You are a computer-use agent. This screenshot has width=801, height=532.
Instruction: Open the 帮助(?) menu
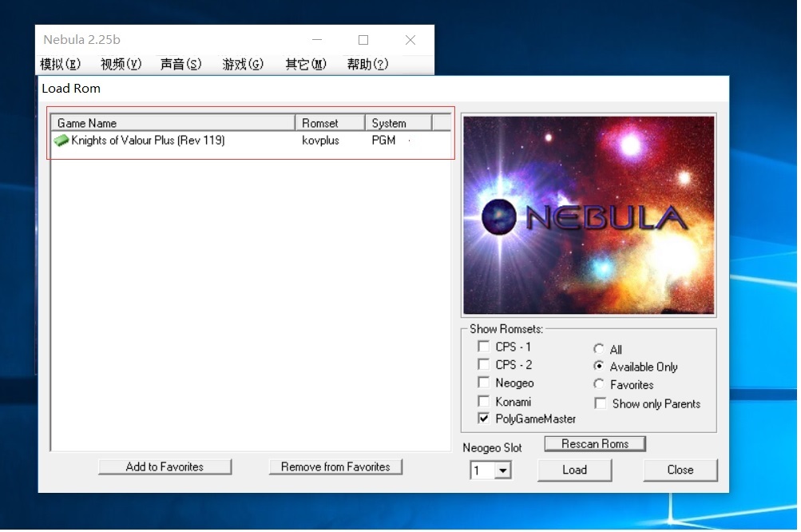pos(368,64)
